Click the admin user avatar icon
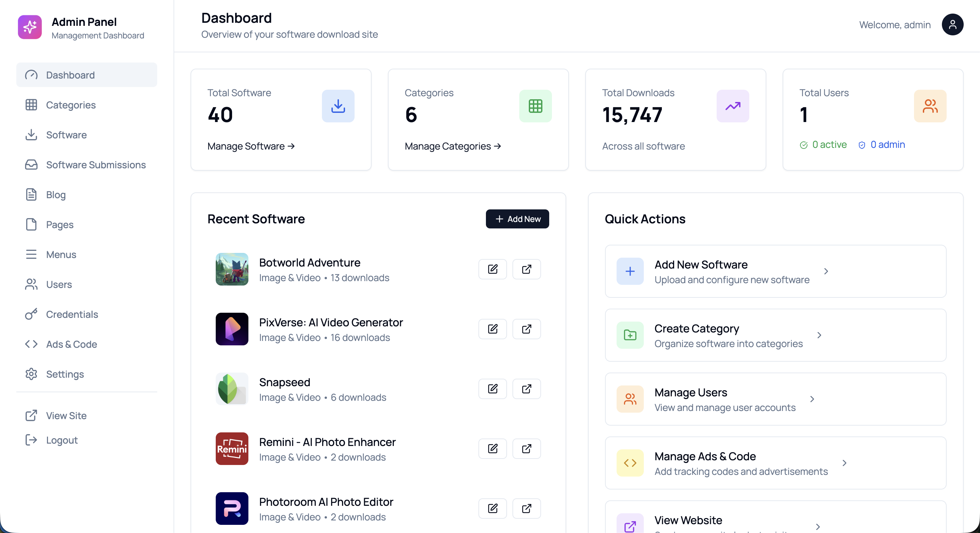This screenshot has width=980, height=533. pyautogui.click(x=952, y=25)
